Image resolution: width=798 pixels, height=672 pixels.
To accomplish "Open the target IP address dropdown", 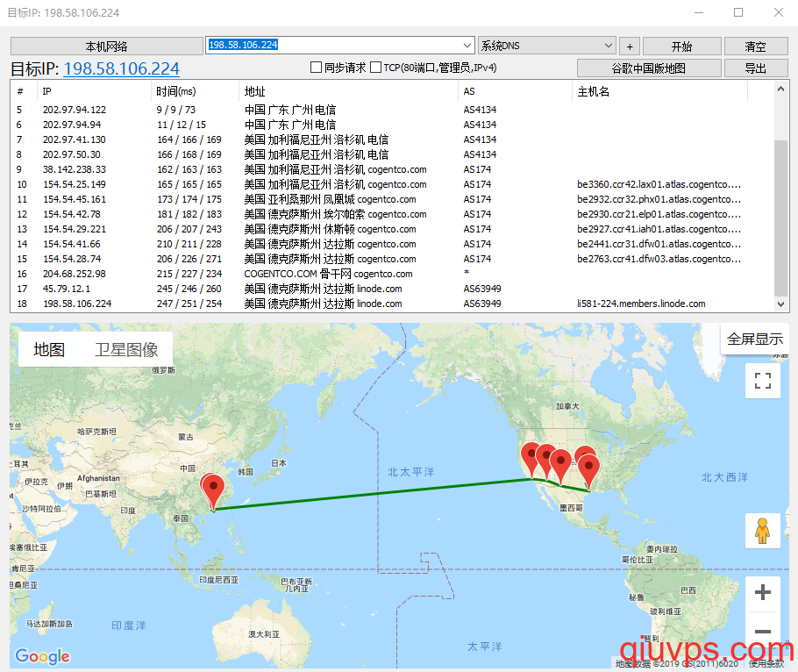I will coord(467,46).
